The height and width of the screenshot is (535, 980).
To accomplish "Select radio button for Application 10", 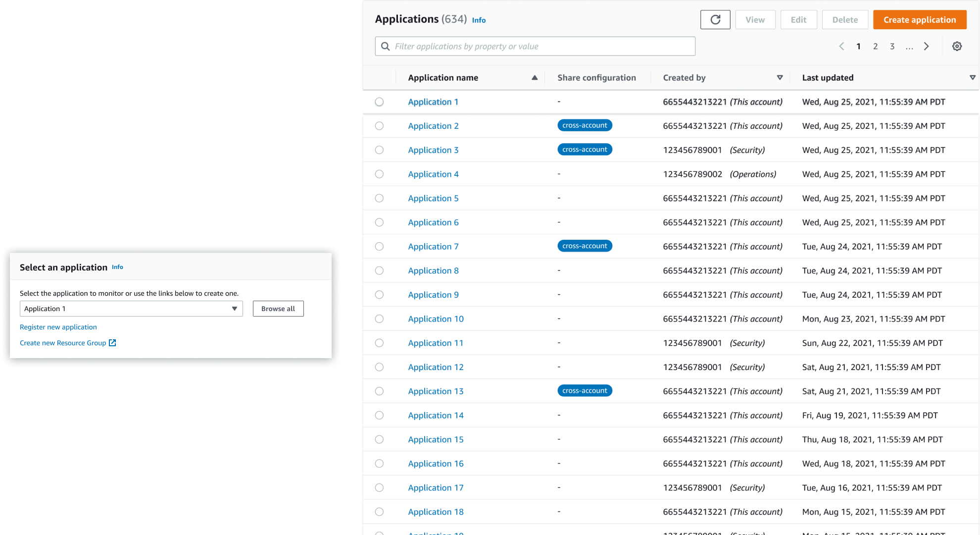I will point(379,319).
